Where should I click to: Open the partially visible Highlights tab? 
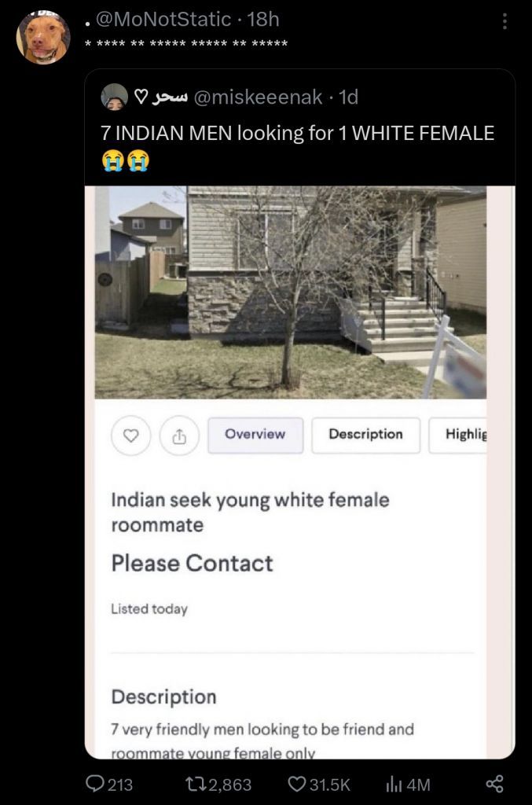click(458, 434)
